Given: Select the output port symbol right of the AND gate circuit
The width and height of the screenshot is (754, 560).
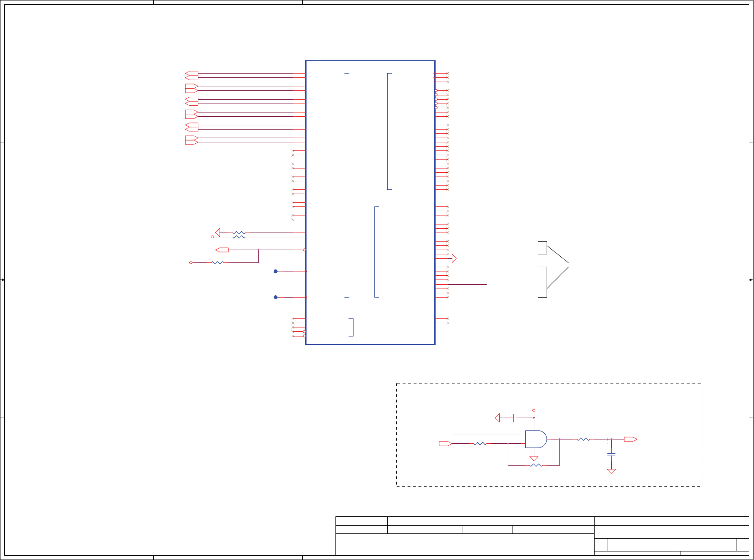Looking at the screenshot, I should click(631, 439).
